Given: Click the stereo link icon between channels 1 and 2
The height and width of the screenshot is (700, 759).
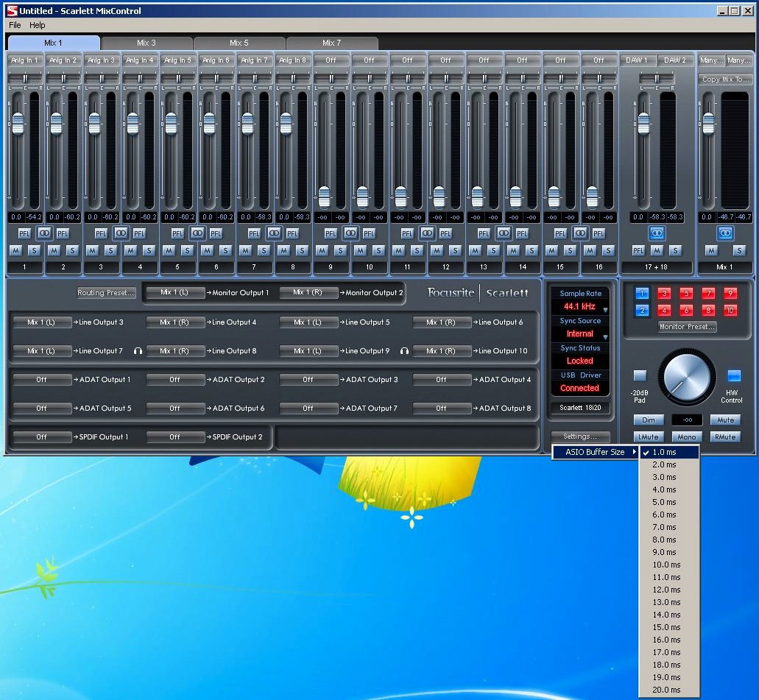Looking at the screenshot, I should point(44,233).
